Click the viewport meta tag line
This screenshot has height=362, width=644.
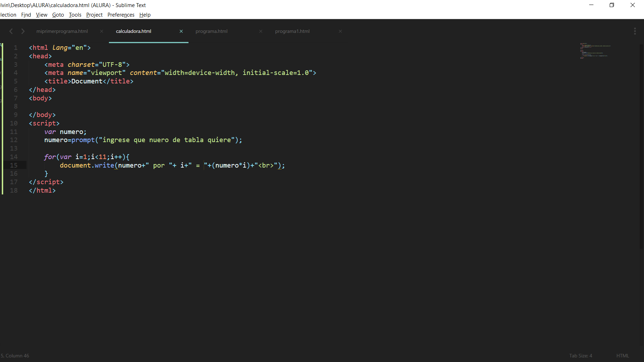click(180, 73)
